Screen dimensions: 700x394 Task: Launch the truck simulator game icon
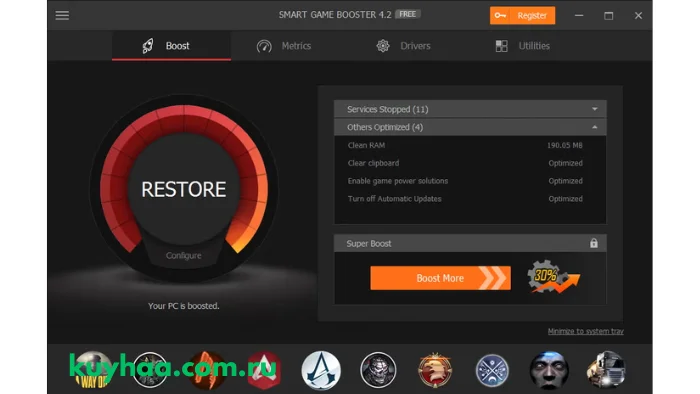(x=606, y=370)
